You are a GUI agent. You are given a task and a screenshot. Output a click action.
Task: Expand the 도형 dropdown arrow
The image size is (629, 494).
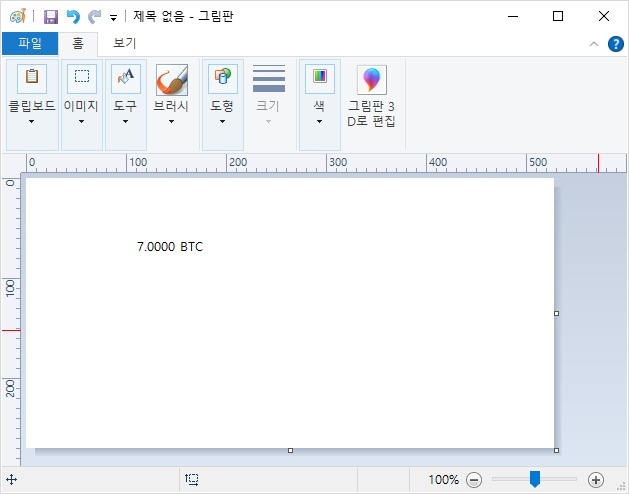click(222, 122)
